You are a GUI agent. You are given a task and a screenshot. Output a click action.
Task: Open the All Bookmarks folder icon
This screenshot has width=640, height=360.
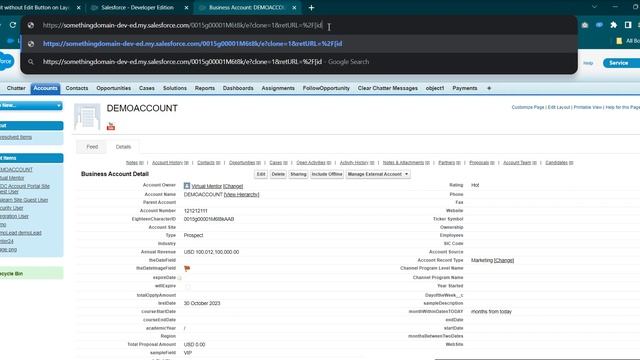619,41
